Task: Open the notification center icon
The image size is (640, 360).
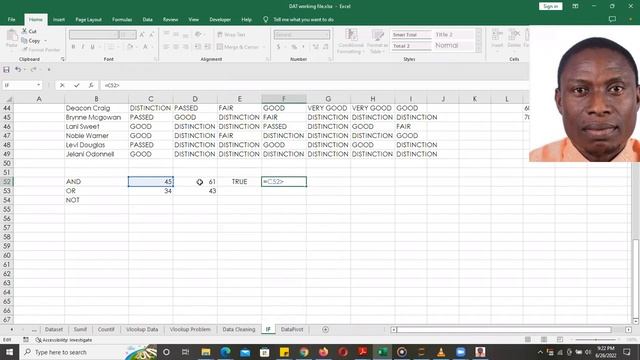Action: 627,352
